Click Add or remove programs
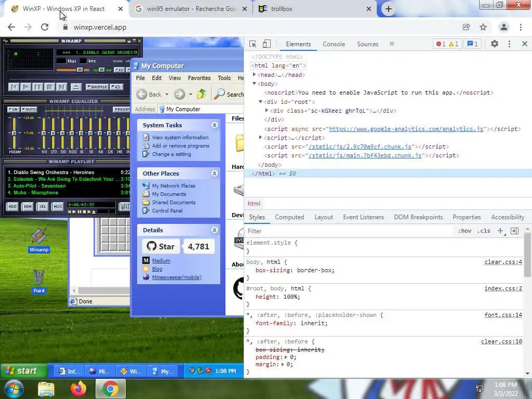The image size is (532, 399). [x=180, y=146]
